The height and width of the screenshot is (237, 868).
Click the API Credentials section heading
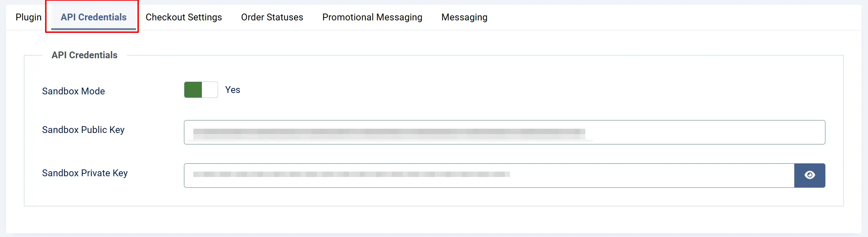pos(84,55)
